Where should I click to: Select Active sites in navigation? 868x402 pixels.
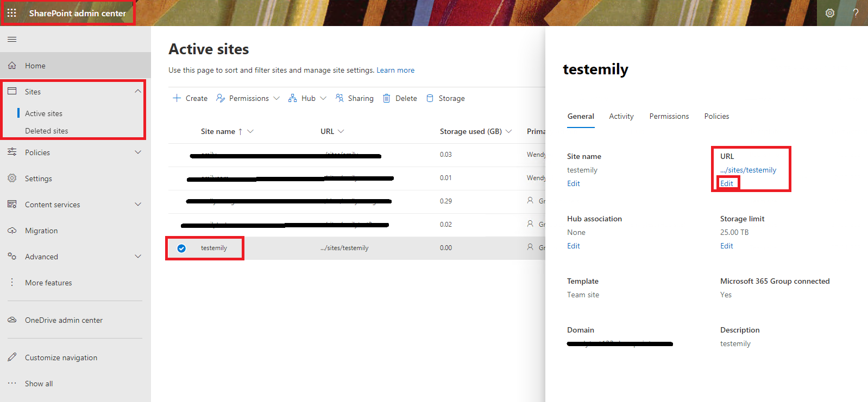[x=43, y=113]
